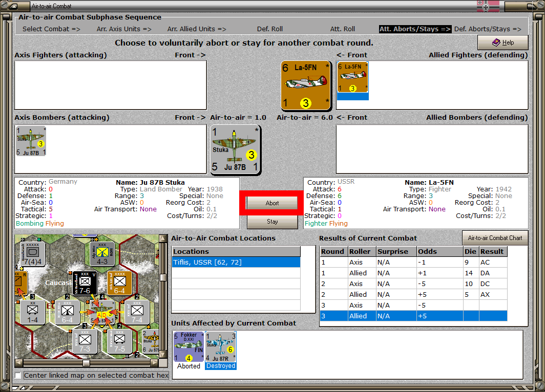The image size is (545, 392).
Task: Enable Center linked map on selected combat hex
Action: click(x=18, y=375)
